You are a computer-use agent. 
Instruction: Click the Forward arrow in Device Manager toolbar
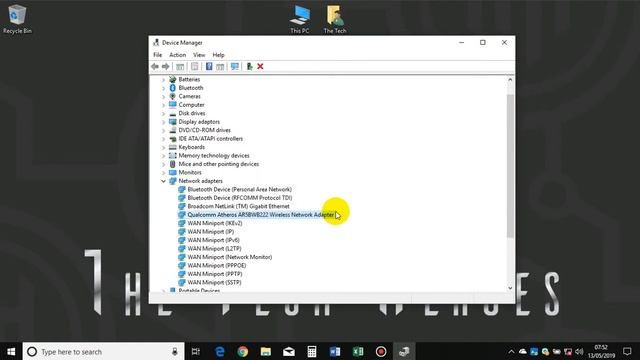click(165, 67)
